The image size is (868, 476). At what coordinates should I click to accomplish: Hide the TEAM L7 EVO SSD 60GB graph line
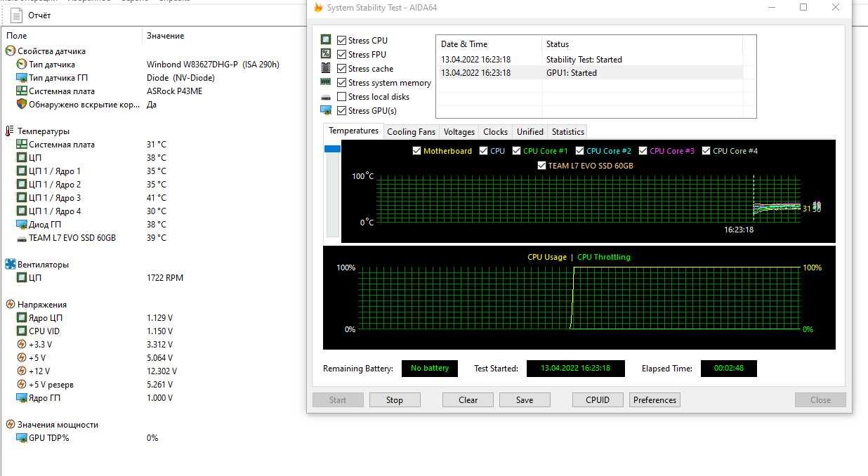541,166
